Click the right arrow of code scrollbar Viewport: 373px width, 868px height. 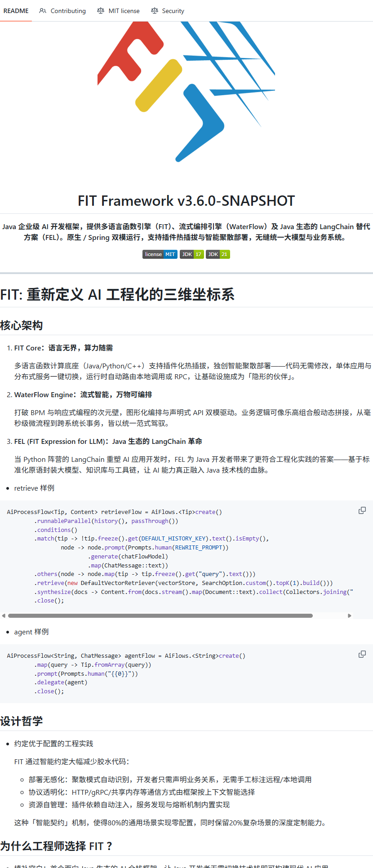tap(350, 616)
